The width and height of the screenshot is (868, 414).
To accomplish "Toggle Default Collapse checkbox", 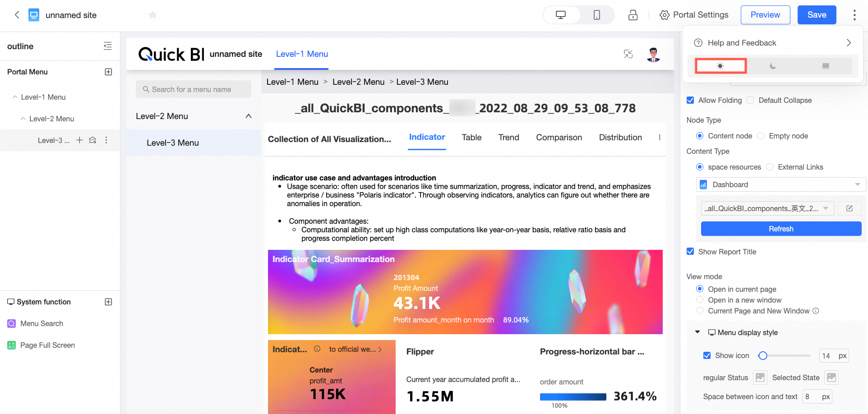I will point(750,100).
